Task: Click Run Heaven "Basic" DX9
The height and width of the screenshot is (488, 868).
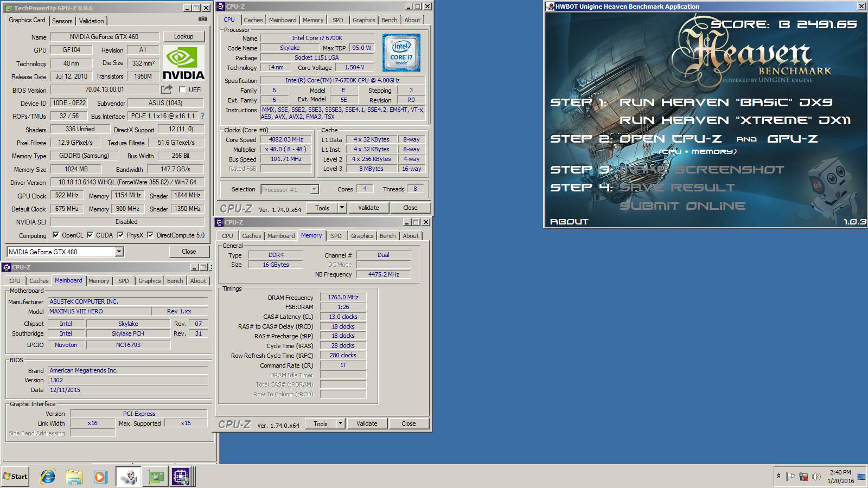Action: (x=726, y=102)
